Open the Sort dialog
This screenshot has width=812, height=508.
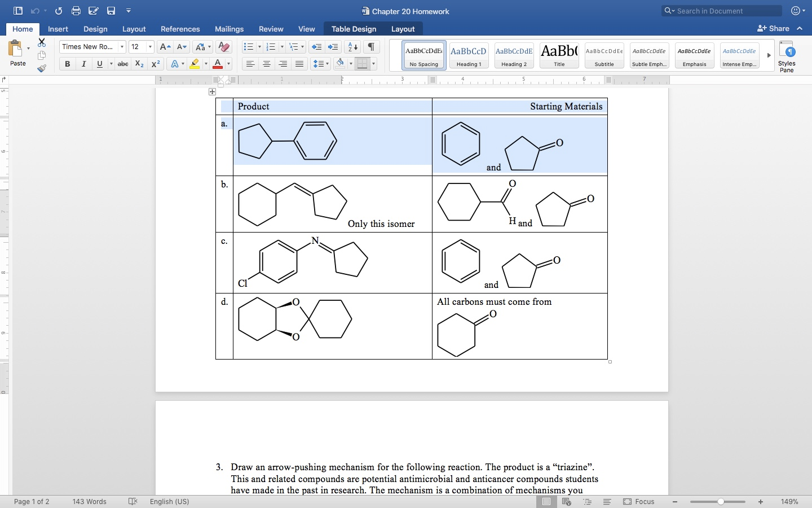pos(352,47)
